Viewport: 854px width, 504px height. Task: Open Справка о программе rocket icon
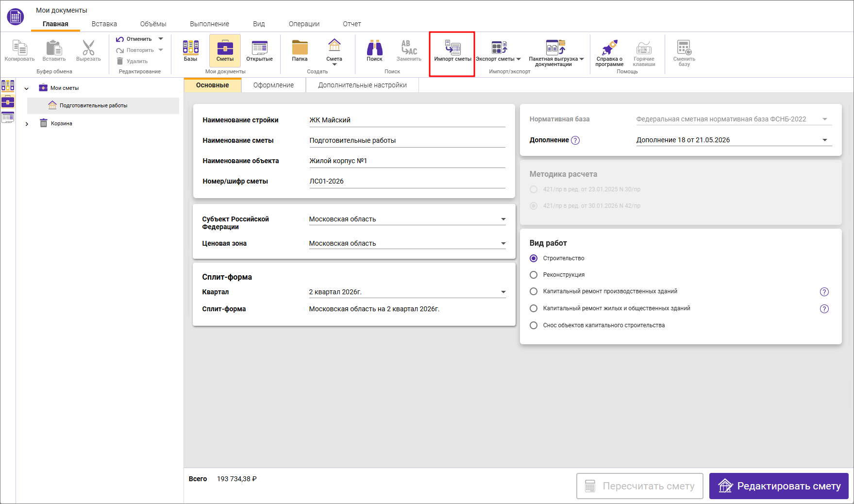pos(609,47)
